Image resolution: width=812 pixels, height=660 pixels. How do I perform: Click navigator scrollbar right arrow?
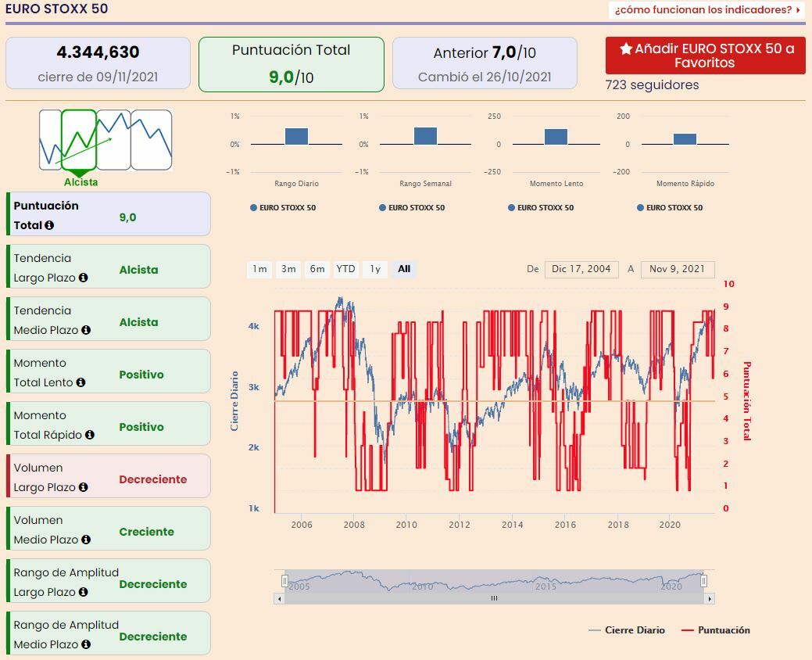[x=710, y=599]
